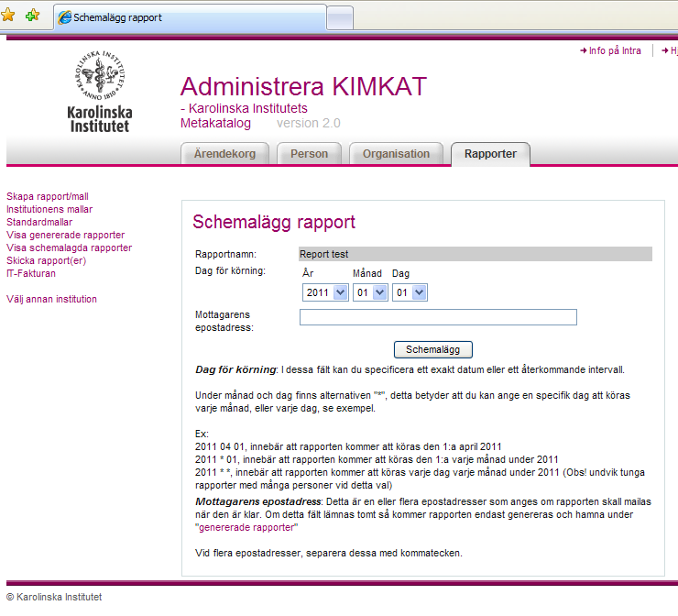This screenshot has width=678, height=616.
Task: Switch to the Organisation tab
Action: click(396, 154)
